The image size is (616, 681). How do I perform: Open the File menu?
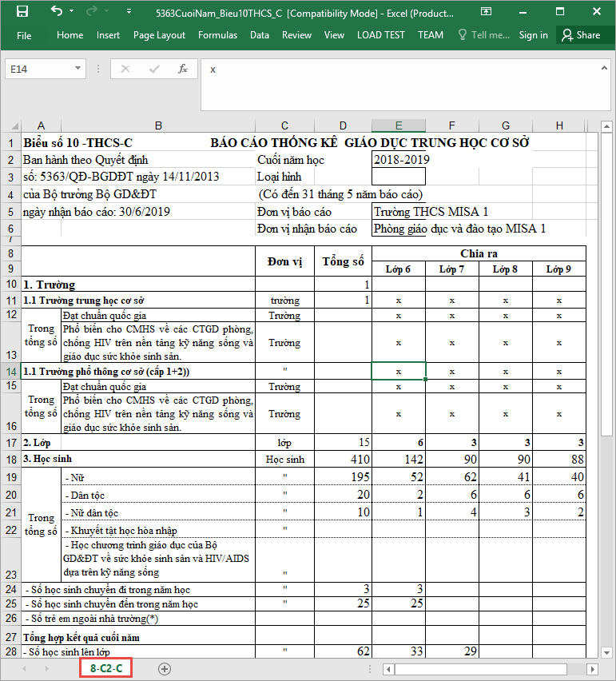click(24, 36)
